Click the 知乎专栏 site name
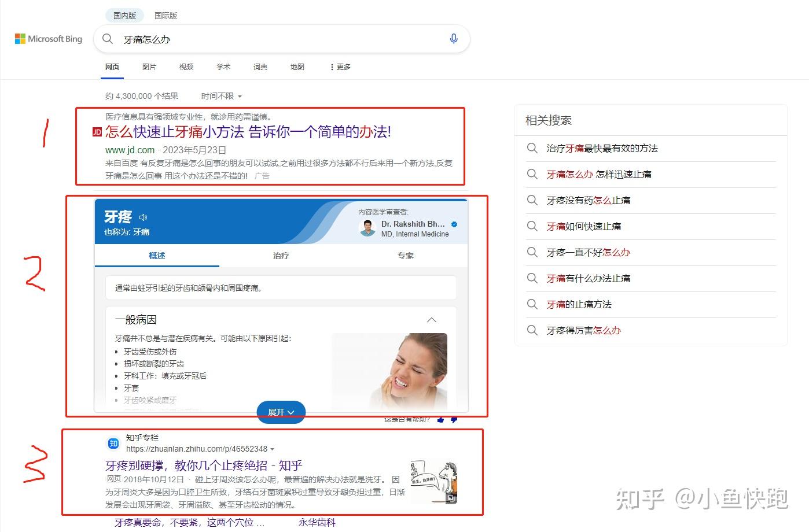Viewport: 809px width, 532px height. [142, 438]
